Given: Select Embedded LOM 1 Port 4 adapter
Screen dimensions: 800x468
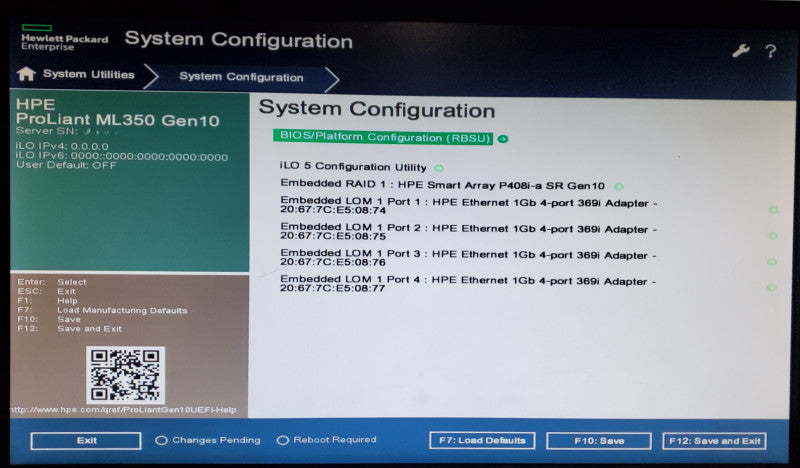Looking at the screenshot, I should coord(468,283).
